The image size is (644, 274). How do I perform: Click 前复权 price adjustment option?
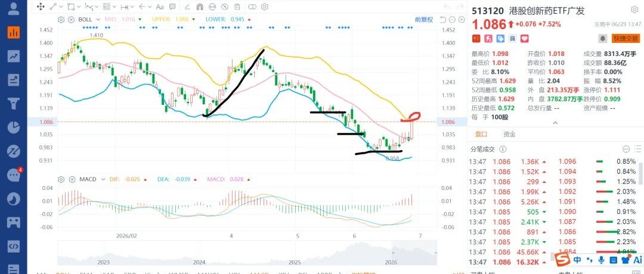[x=424, y=19]
